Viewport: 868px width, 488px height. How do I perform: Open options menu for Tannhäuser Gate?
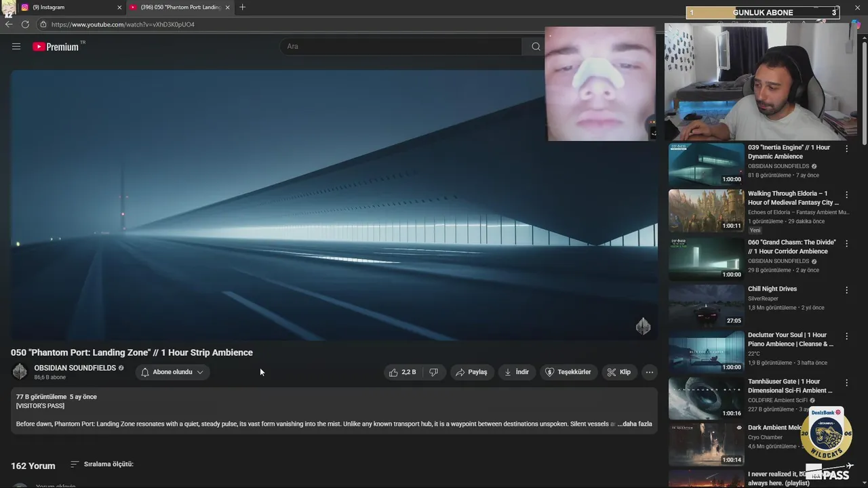(846, 383)
